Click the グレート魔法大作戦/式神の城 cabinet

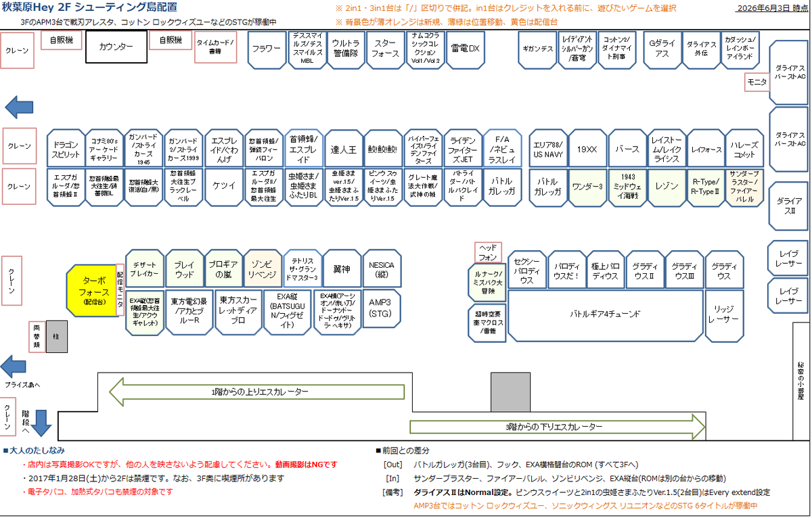coord(423,187)
